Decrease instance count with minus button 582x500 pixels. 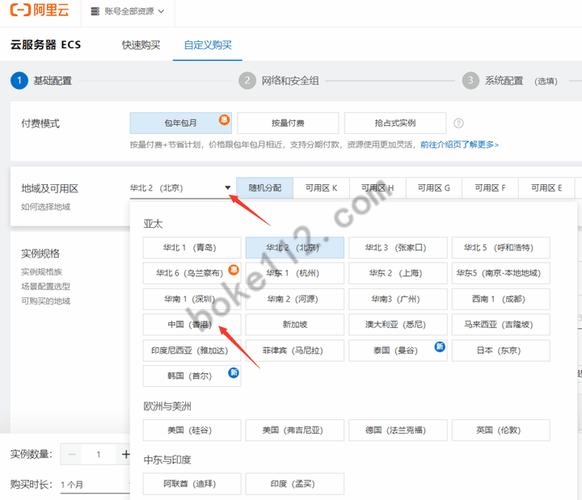tap(72, 454)
